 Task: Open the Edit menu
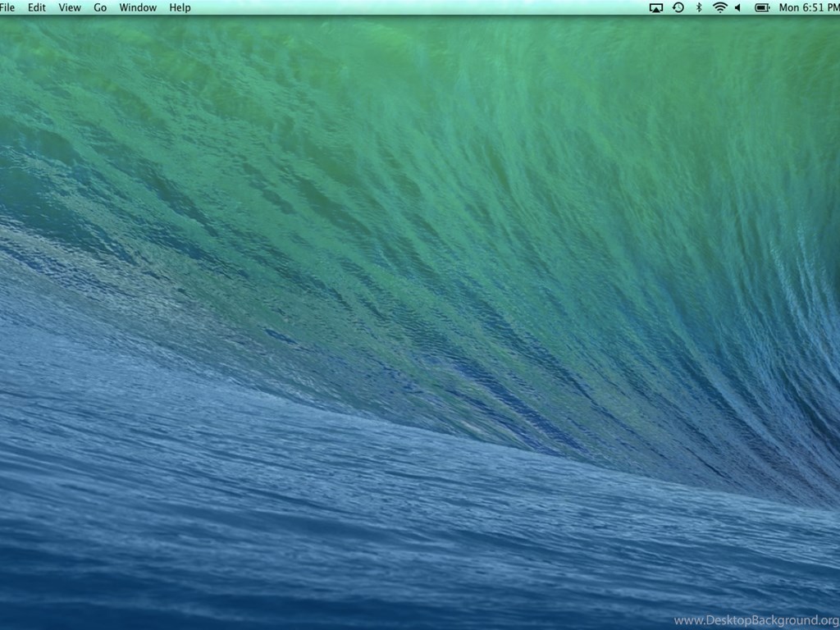[36, 7]
